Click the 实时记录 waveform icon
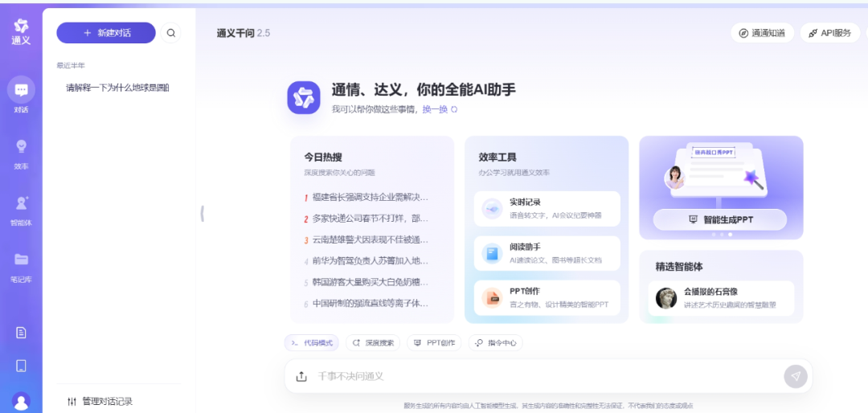This screenshot has width=868, height=413. pyautogui.click(x=492, y=209)
